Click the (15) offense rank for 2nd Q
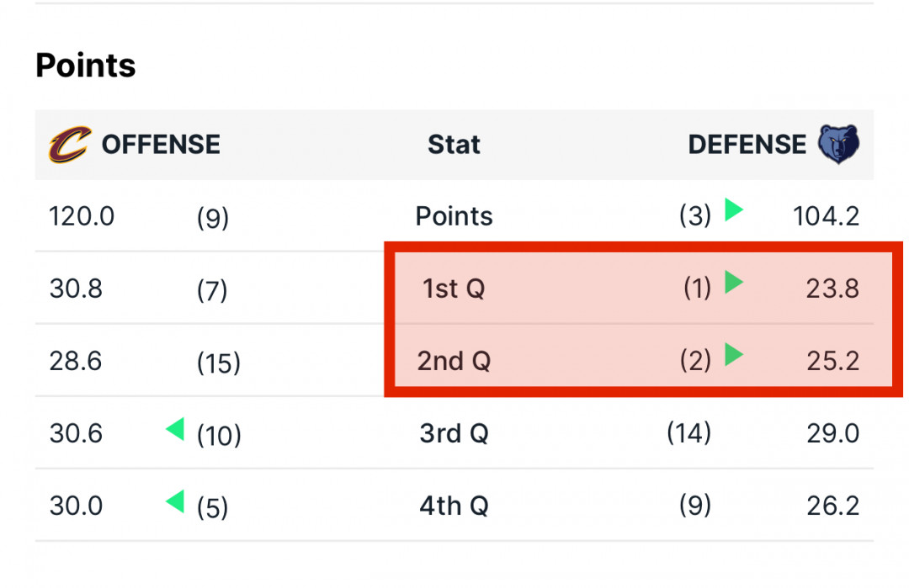The width and height of the screenshot is (909, 588). pos(219,363)
